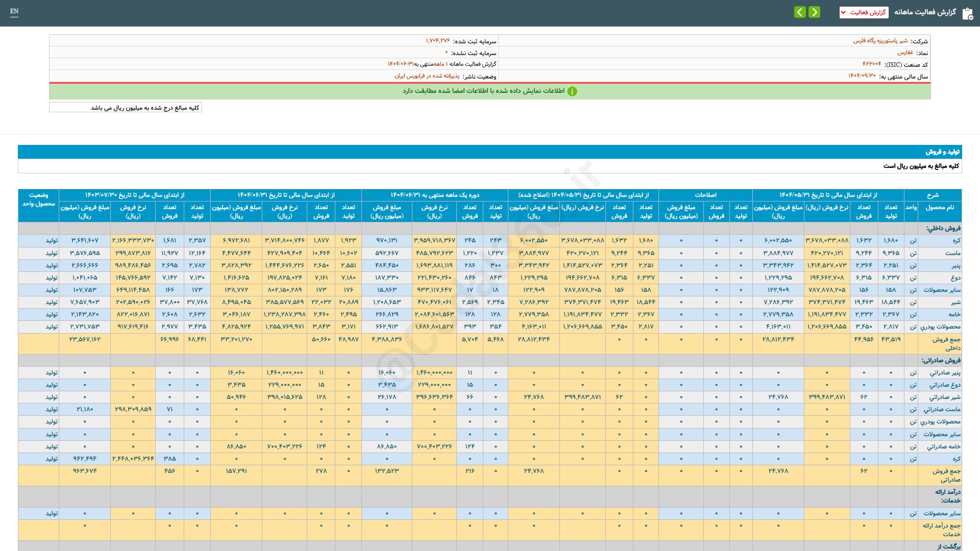Click the publisher status پذیرفته شده در فرابورس
Screen dimensions: 980x551
coord(427,76)
